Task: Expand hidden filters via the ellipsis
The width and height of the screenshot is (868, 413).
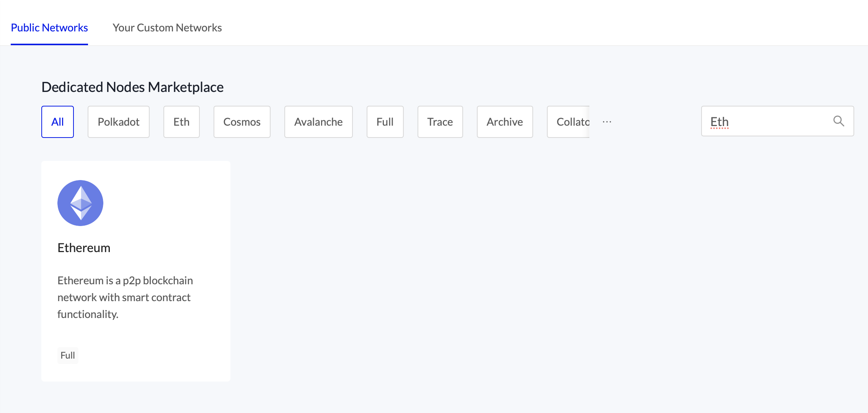Action: point(606,121)
